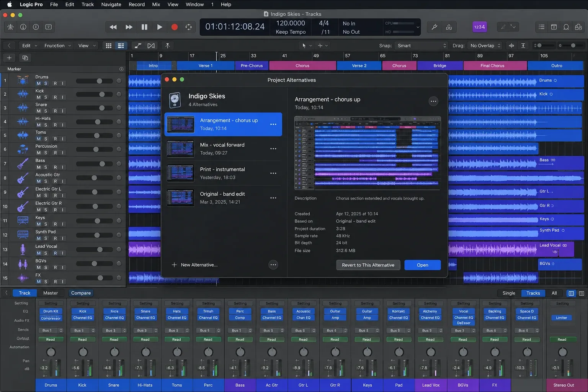The width and height of the screenshot is (588, 392).
Task: Switch to grid view icon in Tracks menu bar
Action: 109,46
